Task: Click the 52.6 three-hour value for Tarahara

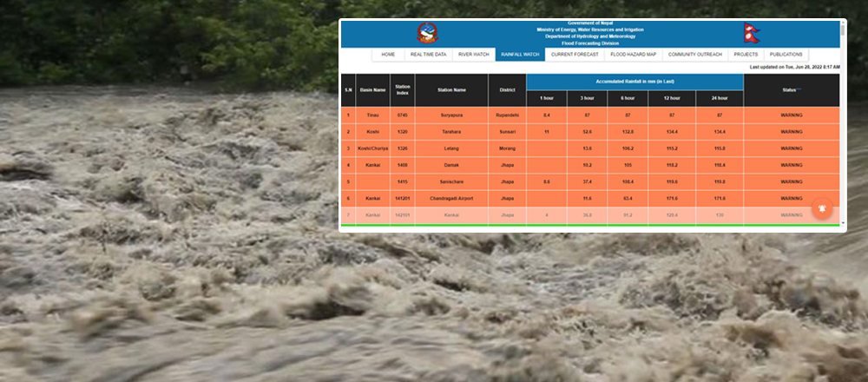Action: coord(587,132)
